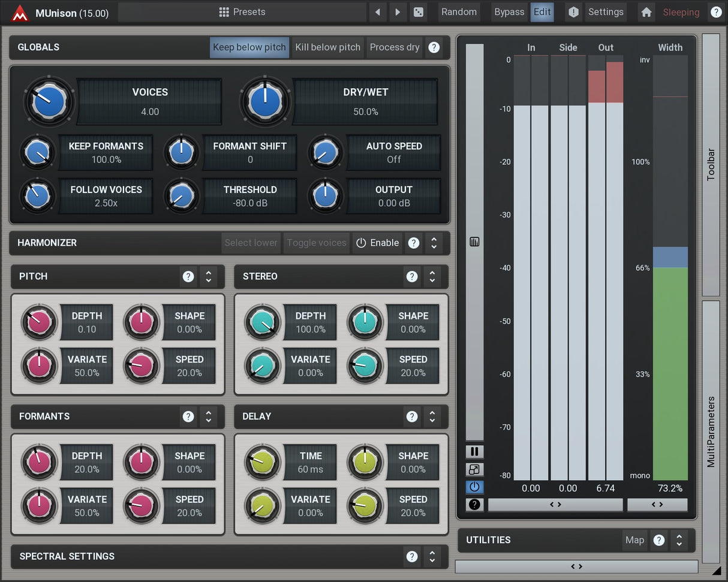Pause the meter display
The width and height of the screenshot is (728, 582).
coord(474,452)
